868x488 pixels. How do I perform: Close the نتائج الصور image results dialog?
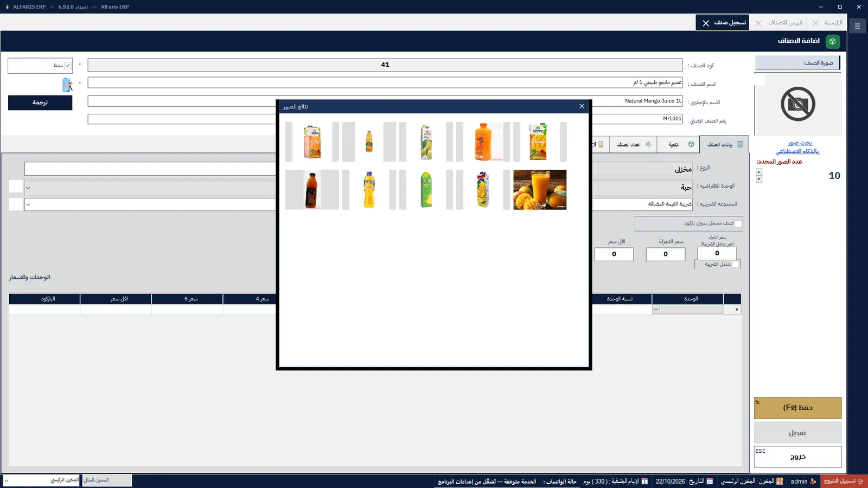[x=582, y=106]
